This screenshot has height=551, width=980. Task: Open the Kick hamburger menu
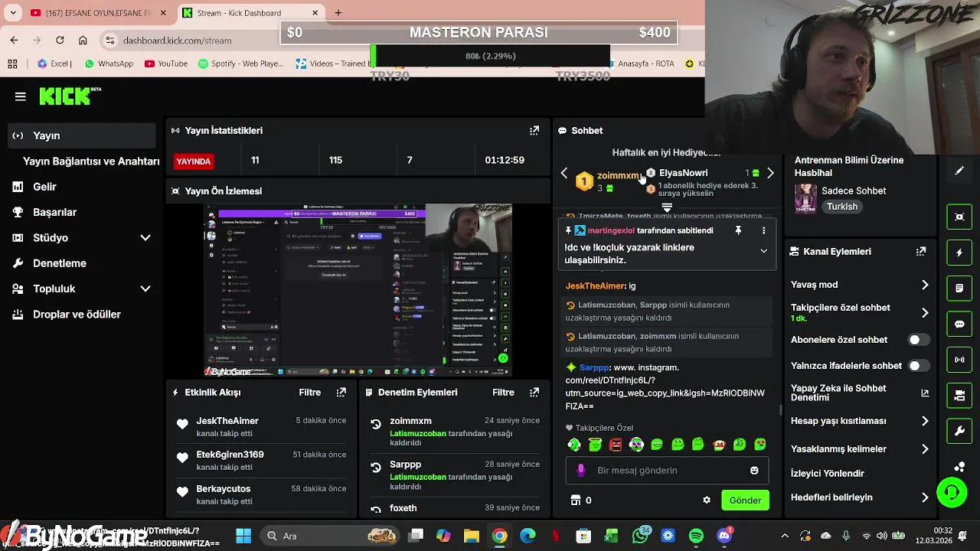pos(21,96)
